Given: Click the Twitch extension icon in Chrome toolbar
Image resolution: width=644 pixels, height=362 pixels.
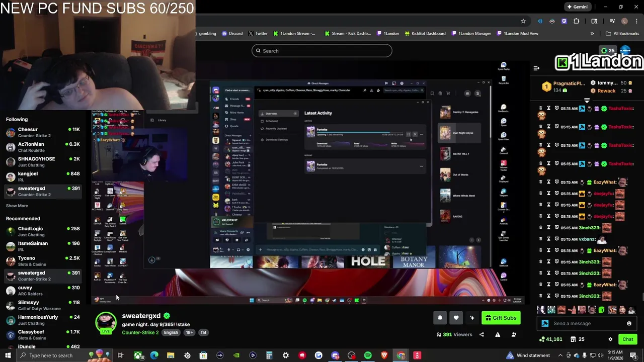Looking at the screenshot, I should point(564,21).
